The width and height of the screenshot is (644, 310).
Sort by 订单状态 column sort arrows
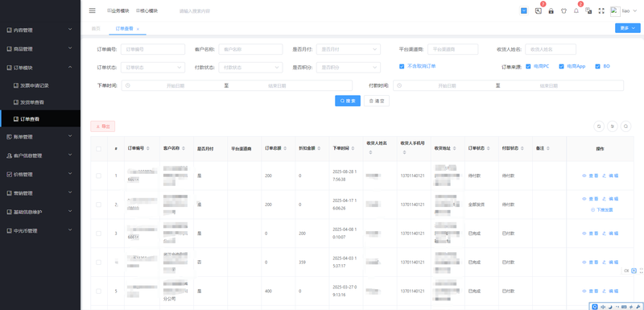(x=489, y=148)
